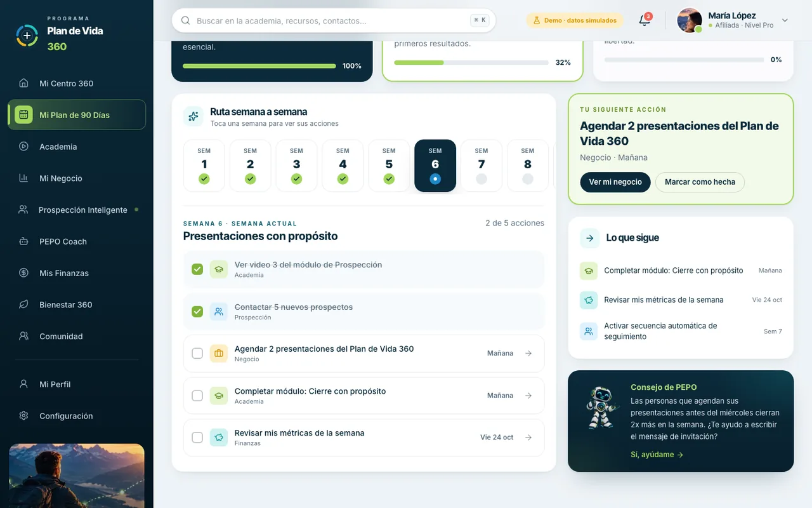Image resolution: width=812 pixels, height=508 pixels.
Task: Open Mi Plan de 90 Días menu item
Action: coord(77,115)
